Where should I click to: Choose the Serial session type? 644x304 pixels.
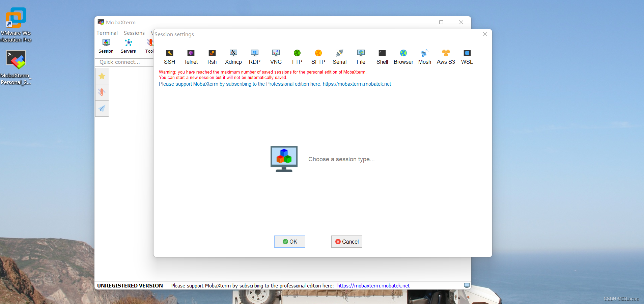coord(340,57)
